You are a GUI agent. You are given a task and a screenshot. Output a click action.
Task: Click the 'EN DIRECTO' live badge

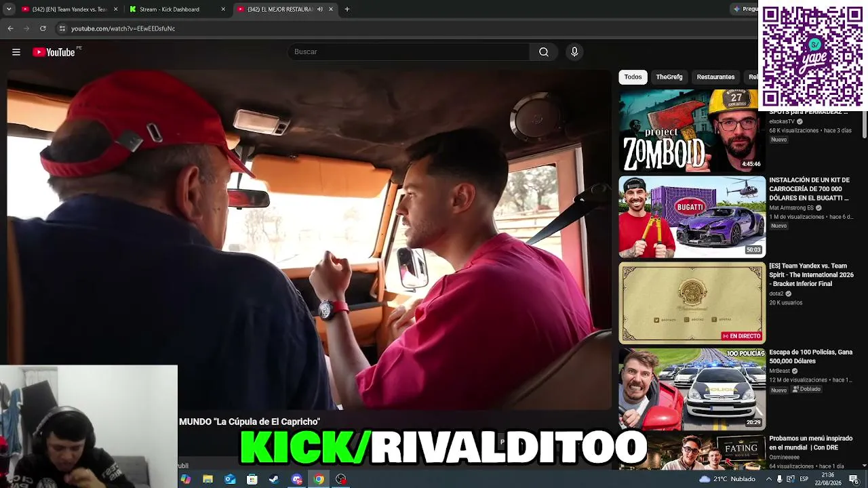click(741, 336)
